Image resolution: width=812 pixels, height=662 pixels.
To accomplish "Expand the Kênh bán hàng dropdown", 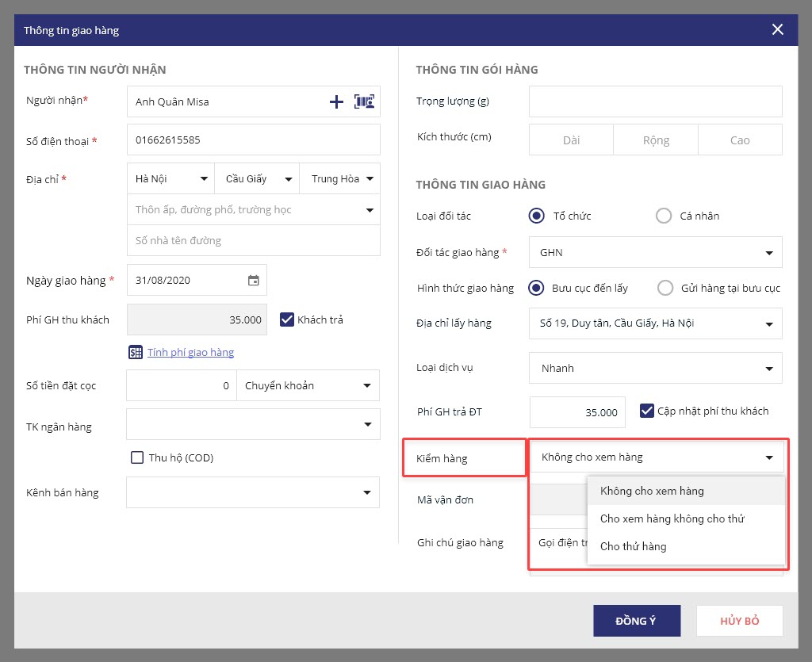I will coord(253,492).
